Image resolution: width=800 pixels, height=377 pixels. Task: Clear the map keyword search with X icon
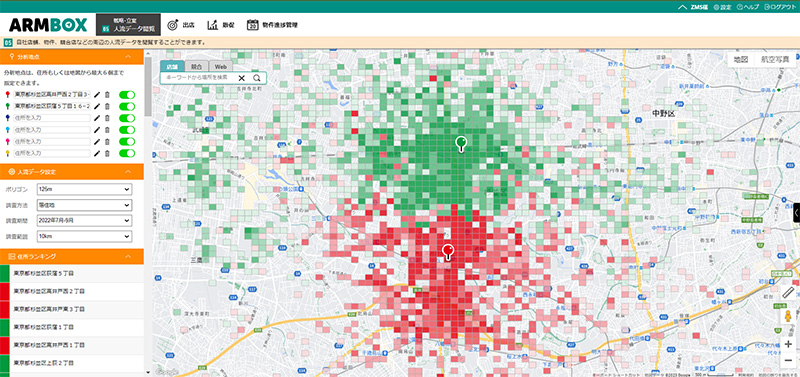[x=242, y=78]
